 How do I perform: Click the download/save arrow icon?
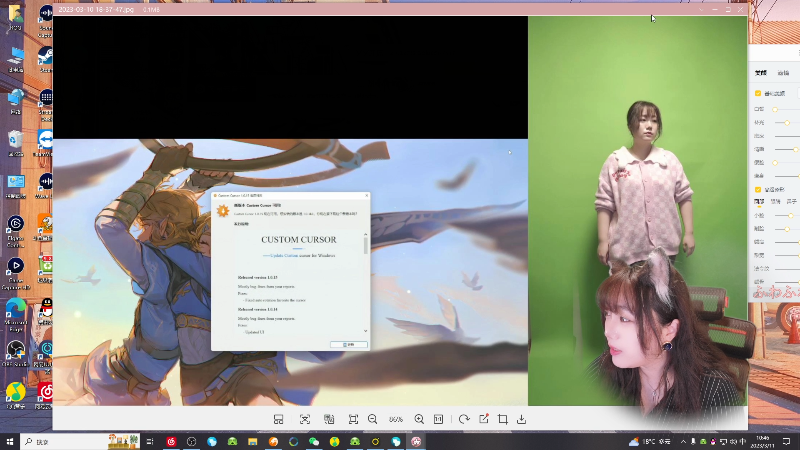tap(521, 419)
